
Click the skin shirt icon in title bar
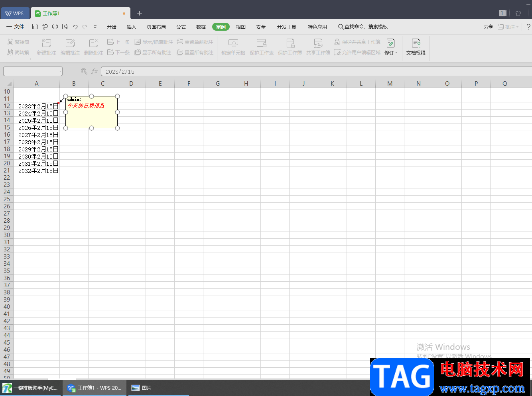518,13
